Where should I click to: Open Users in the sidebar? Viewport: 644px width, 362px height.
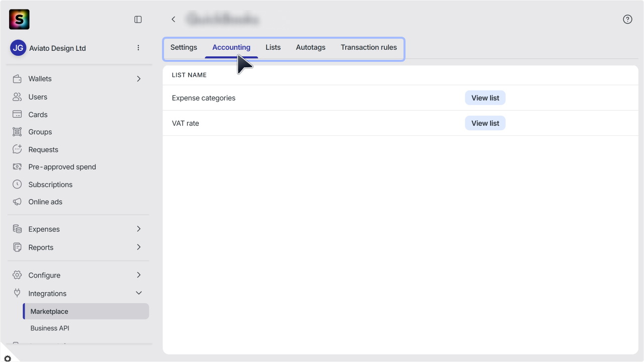(38, 97)
